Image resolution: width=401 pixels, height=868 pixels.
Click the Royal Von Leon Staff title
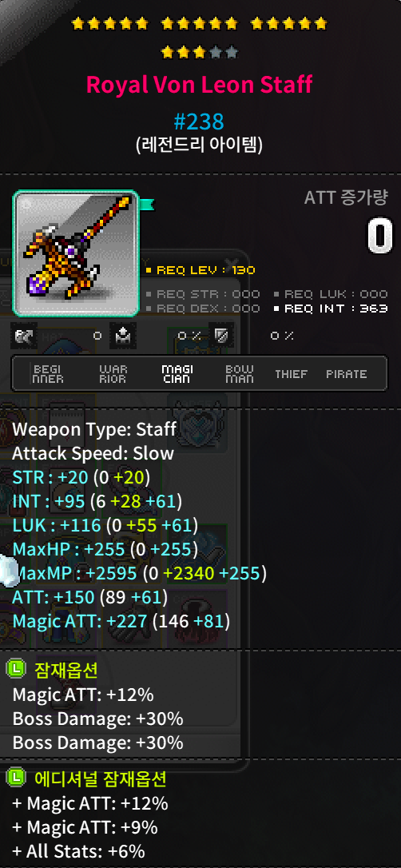click(199, 84)
